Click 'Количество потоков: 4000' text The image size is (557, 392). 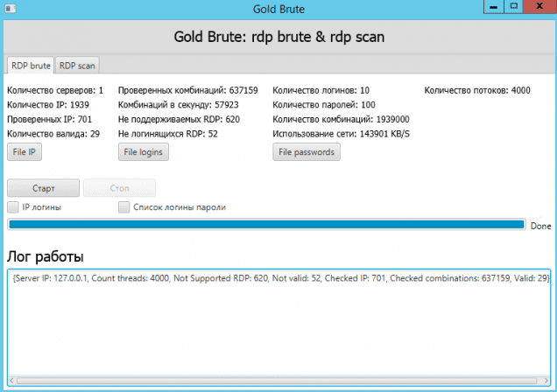477,90
